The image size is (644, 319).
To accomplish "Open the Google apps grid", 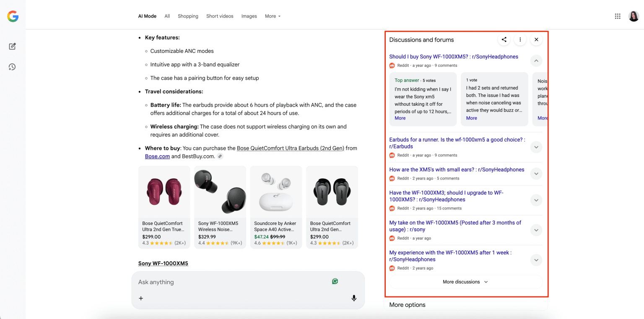I will pyautogui.click(x=617, y=16).
